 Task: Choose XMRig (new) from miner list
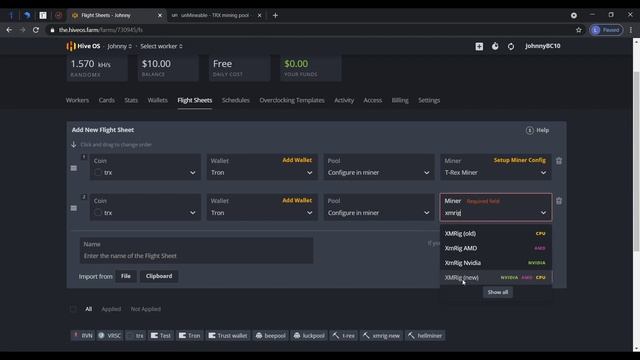[496, 278]
